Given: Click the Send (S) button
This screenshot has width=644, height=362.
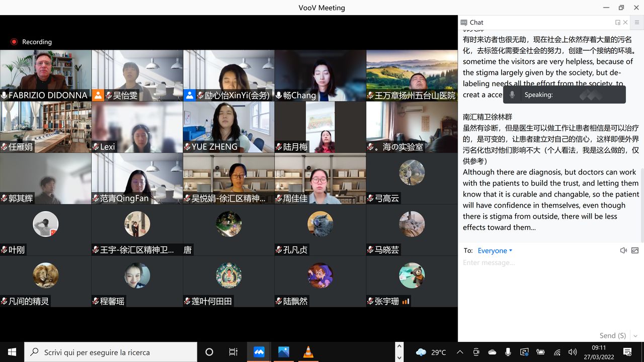Looking at the screenshot, I should pos(612,335).
